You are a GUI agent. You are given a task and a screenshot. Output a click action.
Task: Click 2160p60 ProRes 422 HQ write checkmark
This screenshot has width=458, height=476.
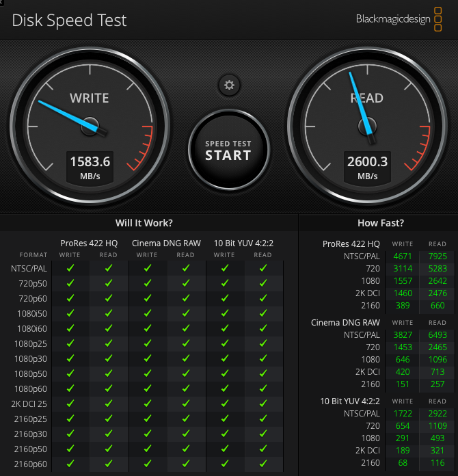[70, 464]
